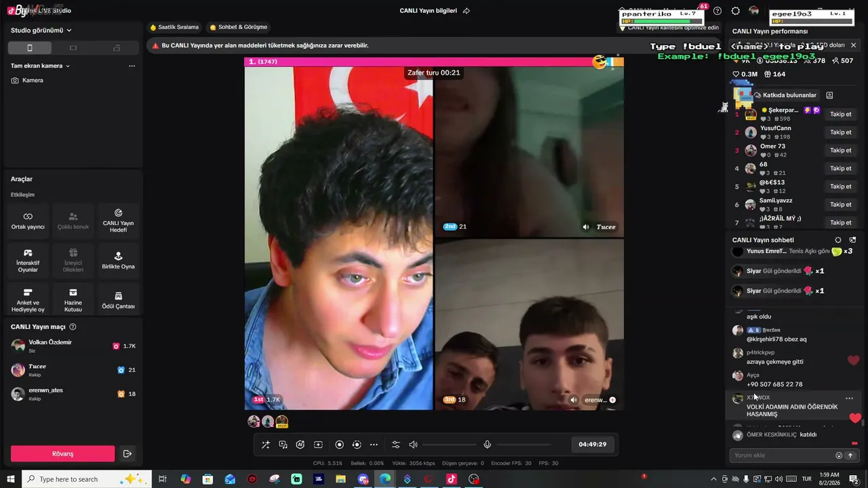Open the scene more-options ellipsis
This screenshot has width=868, height=488.
[132, 66]
